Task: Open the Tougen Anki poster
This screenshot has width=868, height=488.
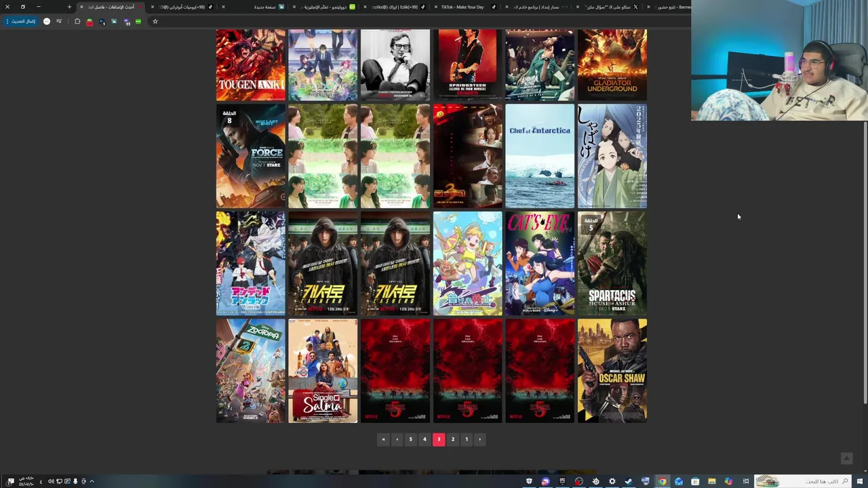Action: point(250,64)
